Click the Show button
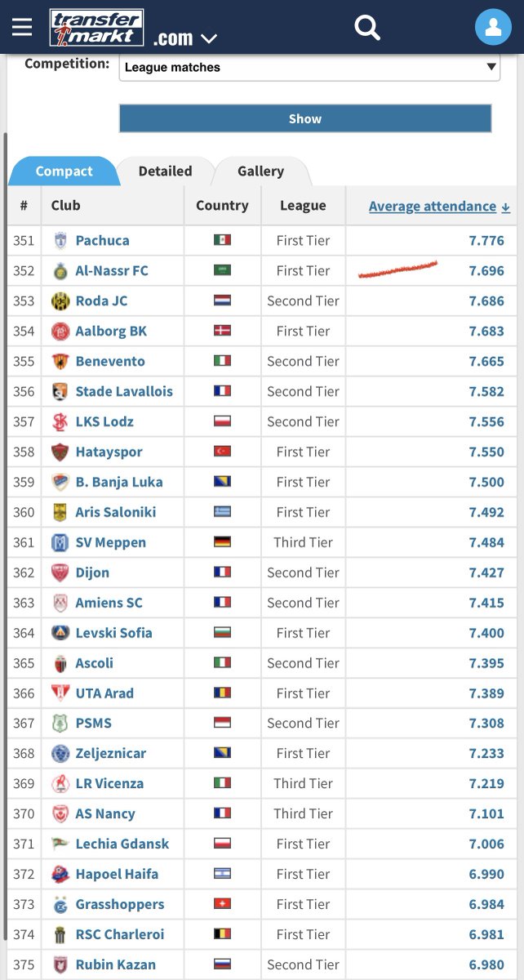Screen dimensions: 524x980 tap(305, 118)
